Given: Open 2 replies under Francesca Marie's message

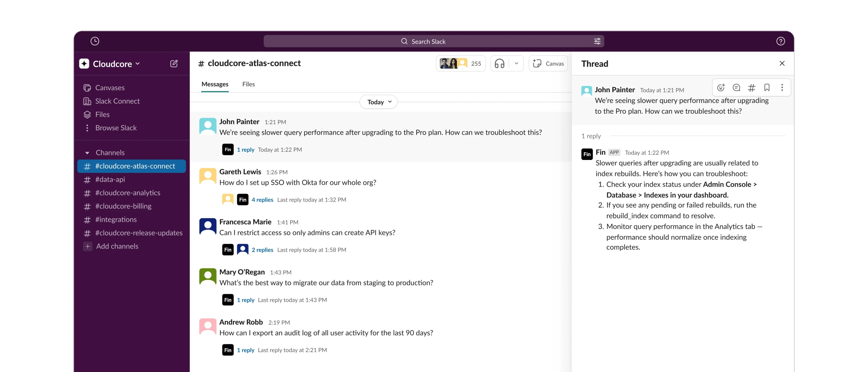Looking at the screenshot, I should coord(262,250).
